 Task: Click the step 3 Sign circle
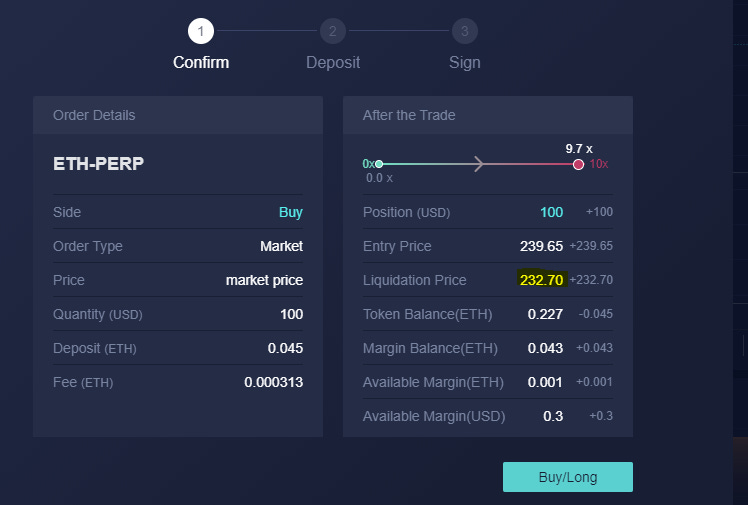click(465, 31)
